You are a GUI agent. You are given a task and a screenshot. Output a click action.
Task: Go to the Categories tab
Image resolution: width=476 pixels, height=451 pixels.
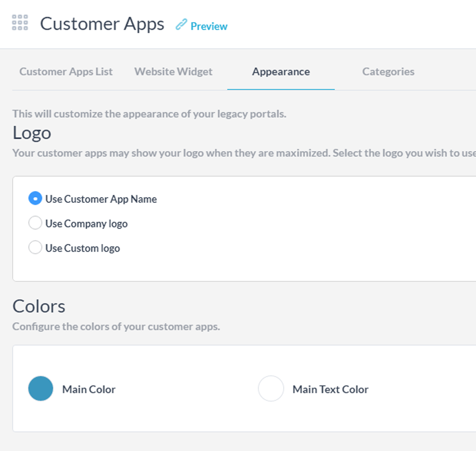388,72
